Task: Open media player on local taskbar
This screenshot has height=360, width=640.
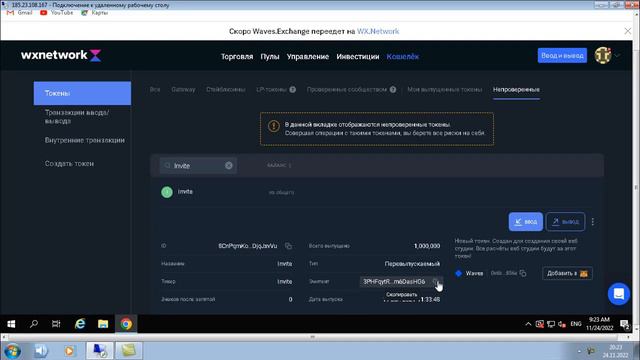Action: (x=69, y=351)
